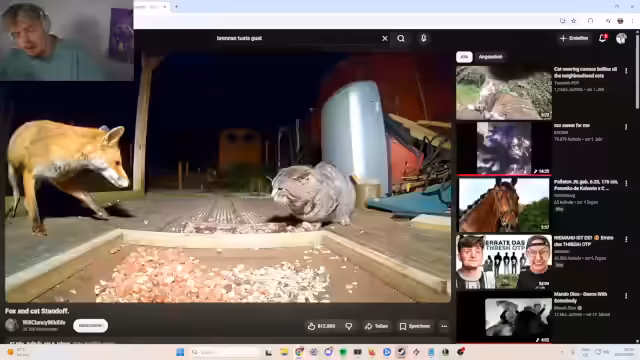The height and width of the screenshot is (360, 640).
Task: Open 'too sweet for me' title link
Action: coord(571,125)
